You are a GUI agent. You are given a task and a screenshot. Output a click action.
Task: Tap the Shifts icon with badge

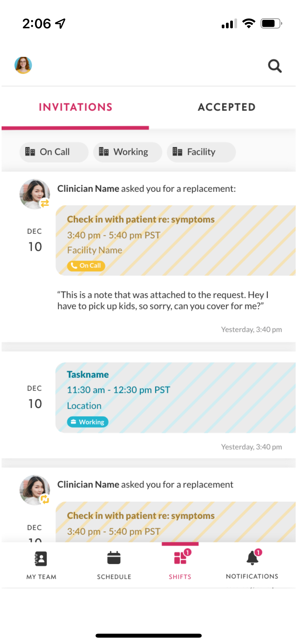coord(180,558)
